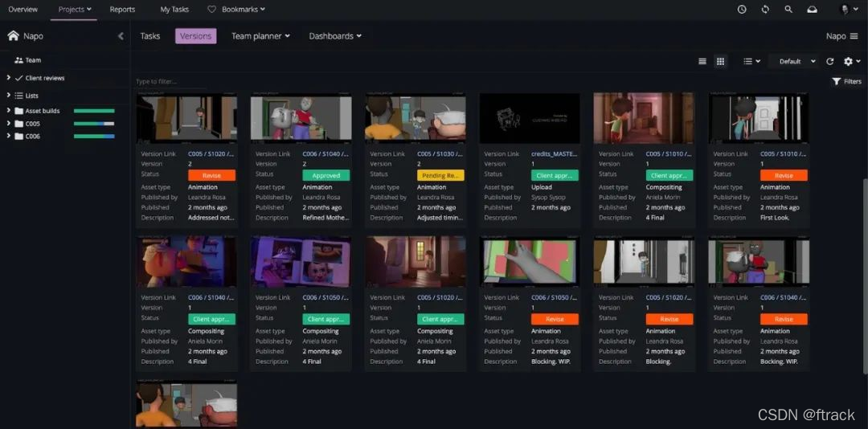Open the time tracking clock icon
Viewport: 868px width, 429px height.
tap(742, 10)
